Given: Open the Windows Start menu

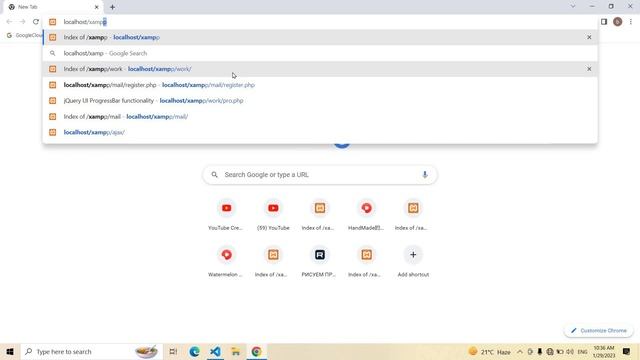Looking at the screenshot, I should pyautogui.click(x=10, y=351).
